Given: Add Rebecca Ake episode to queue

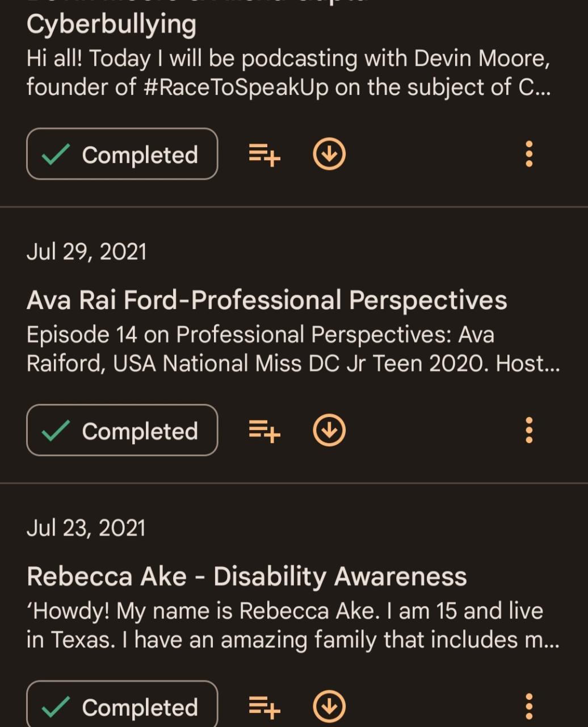Looking at the screenshot, I should 264,707.
